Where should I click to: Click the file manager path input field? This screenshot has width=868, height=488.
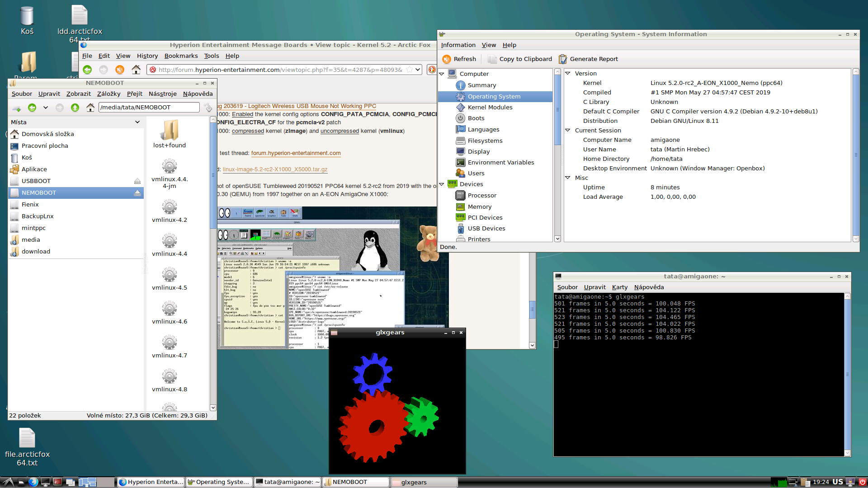148,108
